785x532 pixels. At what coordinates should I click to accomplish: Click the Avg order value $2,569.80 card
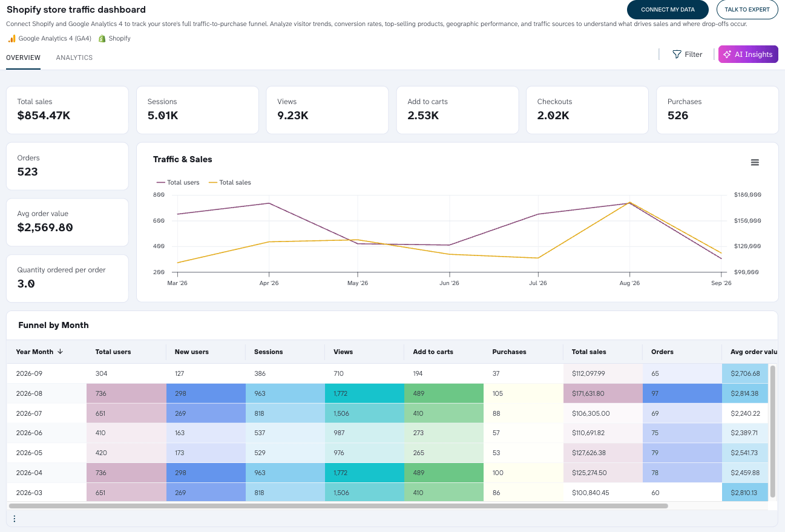click(67, 222)
